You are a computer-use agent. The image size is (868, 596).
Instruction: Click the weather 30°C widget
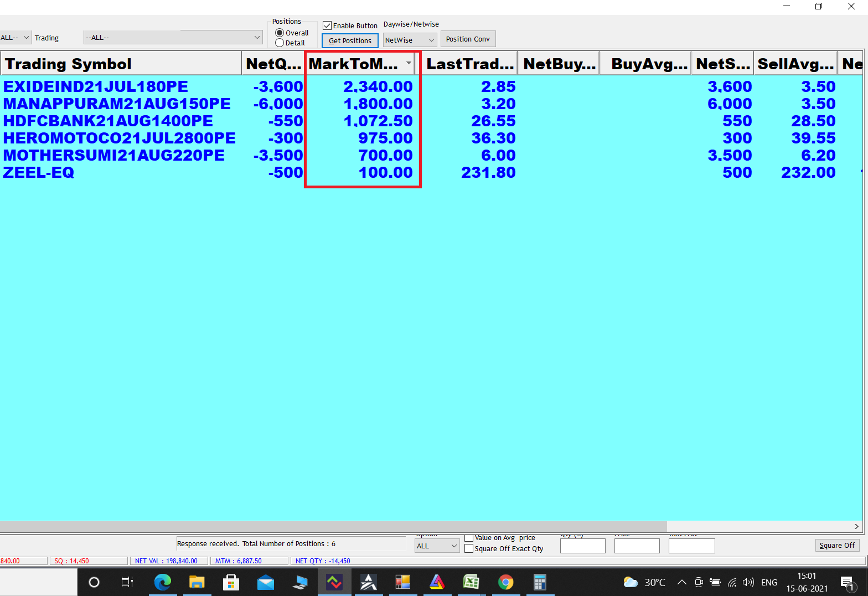click(x=644, y=582)
